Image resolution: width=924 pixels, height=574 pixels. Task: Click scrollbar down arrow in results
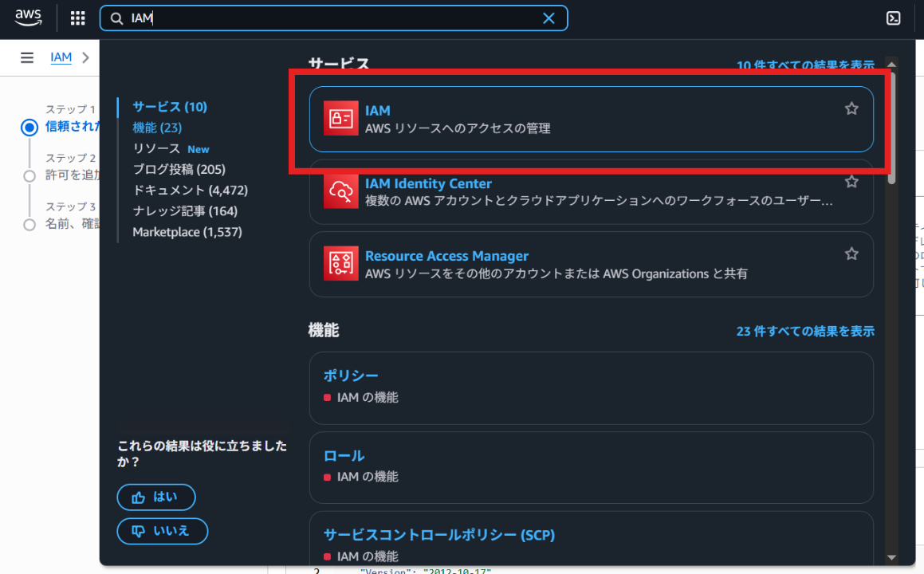tap(891, 557)
